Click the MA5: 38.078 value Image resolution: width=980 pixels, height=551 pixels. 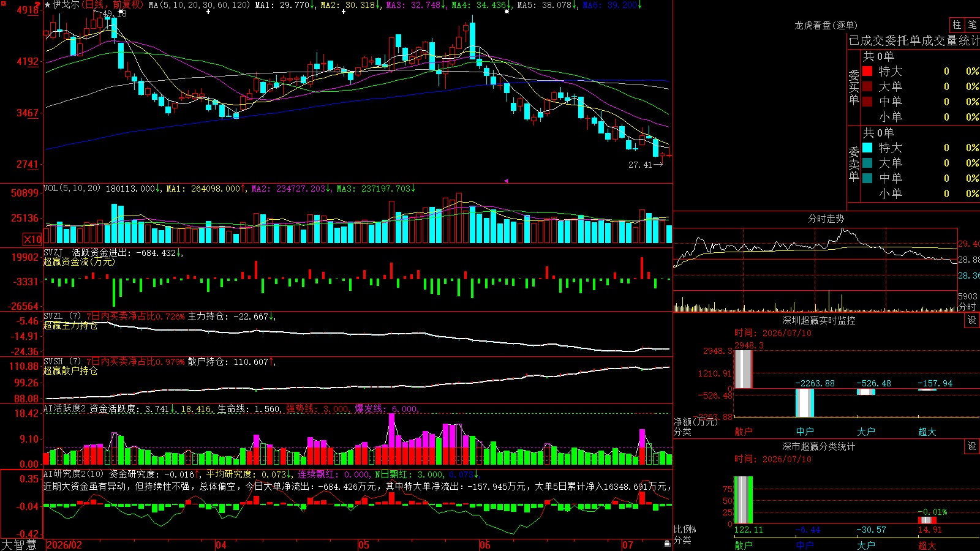[x=548, y=5]
